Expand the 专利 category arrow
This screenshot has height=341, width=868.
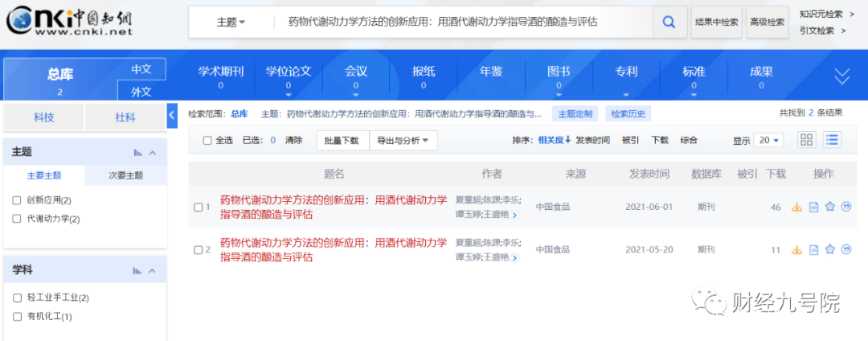(x=626, y=95)
